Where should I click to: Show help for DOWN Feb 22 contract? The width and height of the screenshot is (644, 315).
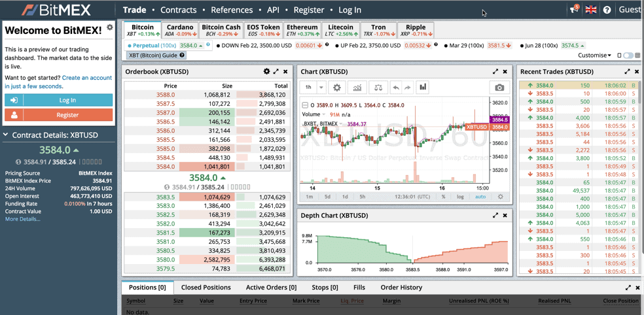coord(327,44)
